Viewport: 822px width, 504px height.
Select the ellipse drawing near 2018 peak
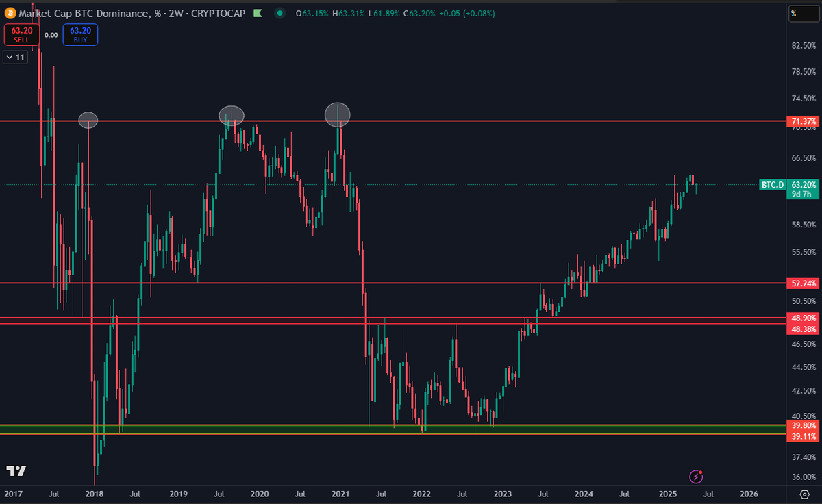[x=88, y=121]
